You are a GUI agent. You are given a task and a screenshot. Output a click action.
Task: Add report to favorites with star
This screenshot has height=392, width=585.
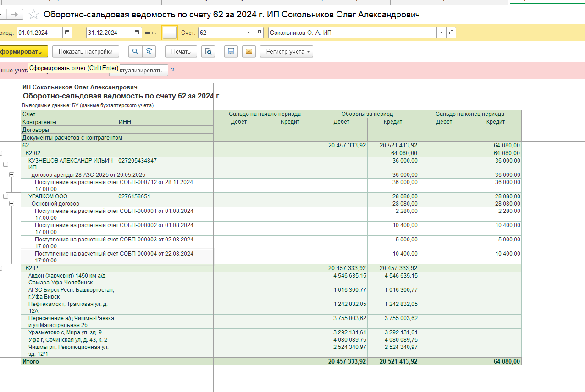coord(33,15)
